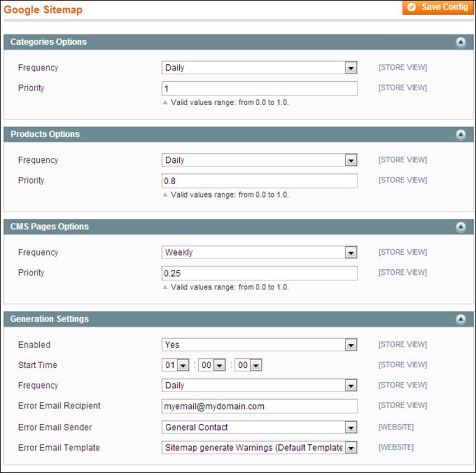Open the Start Time hour dropdown

(175, 365)
